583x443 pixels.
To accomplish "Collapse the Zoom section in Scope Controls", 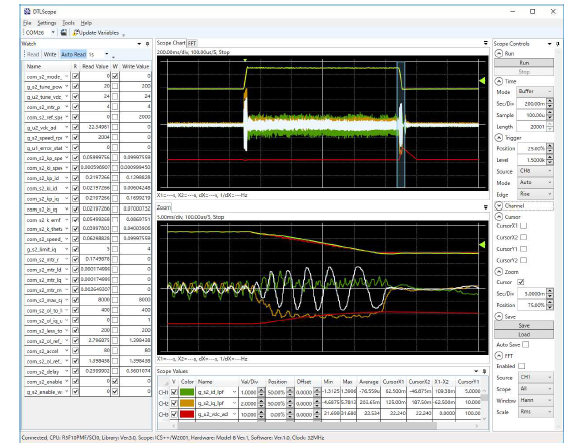I will (499, 272).
